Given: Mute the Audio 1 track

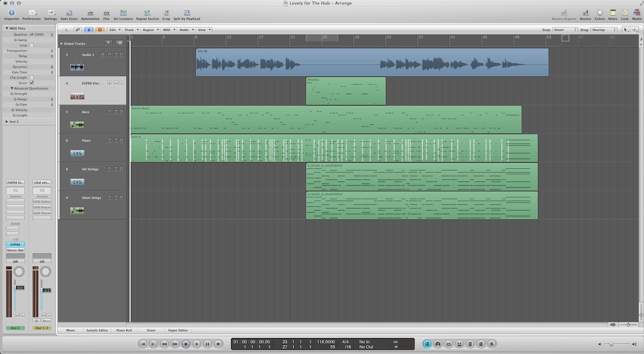Looking at the screenshot, I should pos(116,54).
